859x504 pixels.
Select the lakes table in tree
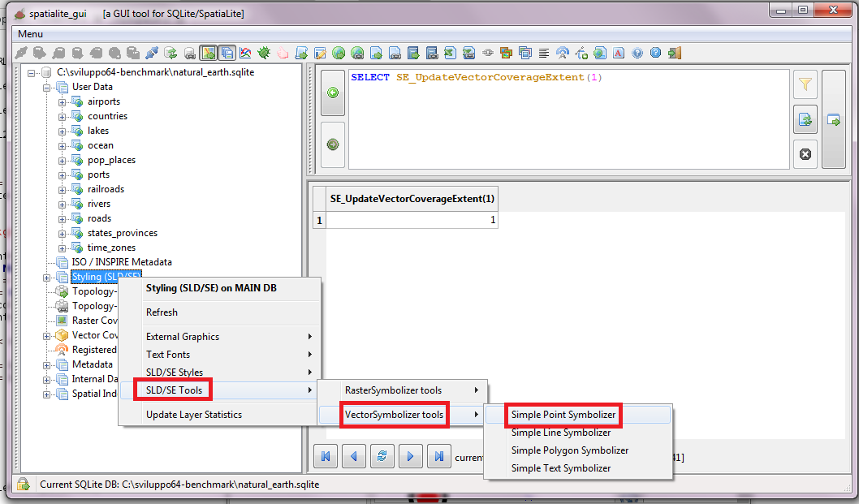(98, 131)
